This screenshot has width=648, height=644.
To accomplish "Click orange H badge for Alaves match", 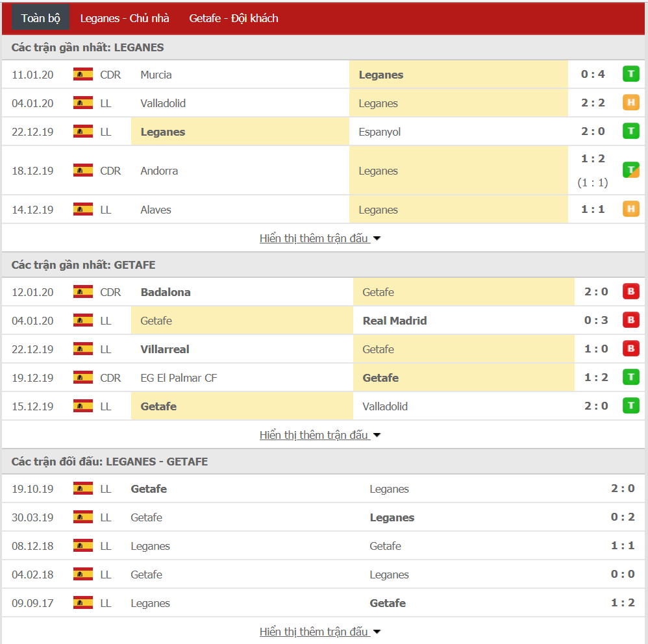I will 631,209.
